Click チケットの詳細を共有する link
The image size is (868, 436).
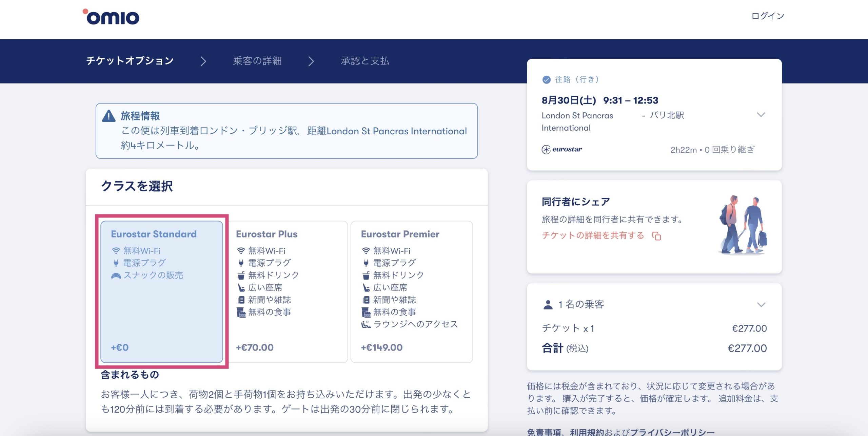593,235
